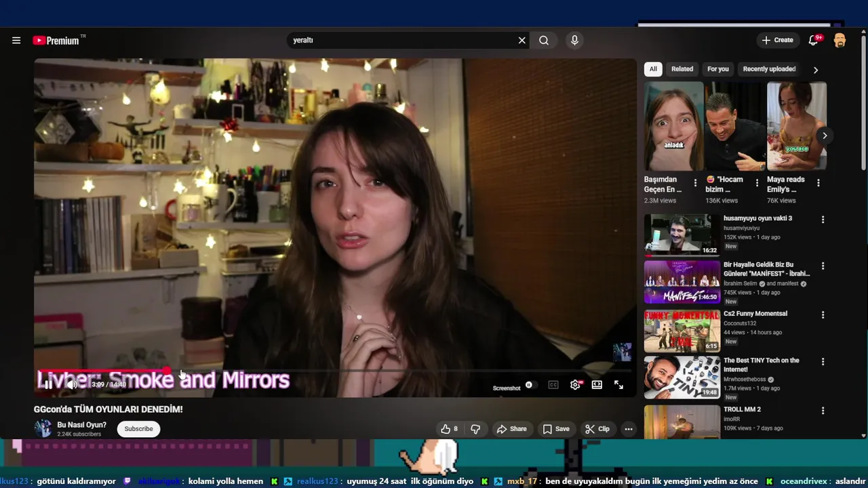This screenshot has height=488, width=868.
Task: Mute the video volume speaker icon
Action: pyautogui.click(x=72, y=384)
